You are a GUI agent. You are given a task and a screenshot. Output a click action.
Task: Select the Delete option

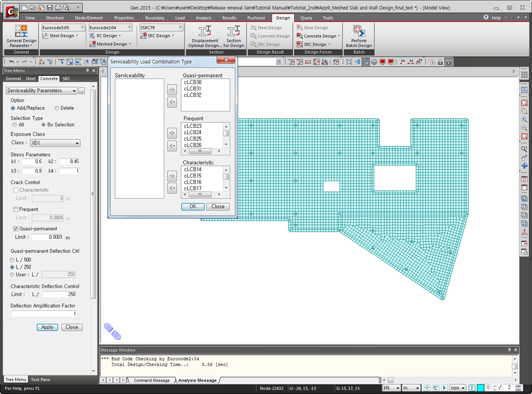tap(64, 108)
